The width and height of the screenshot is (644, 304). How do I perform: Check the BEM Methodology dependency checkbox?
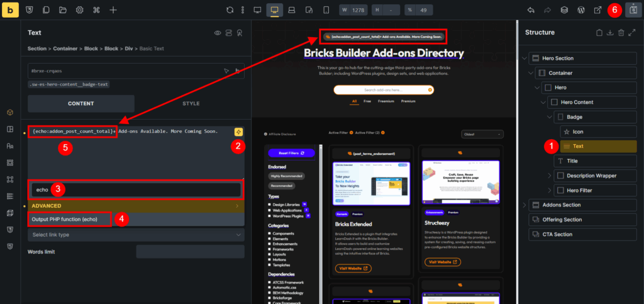click(x=270, y=293)
